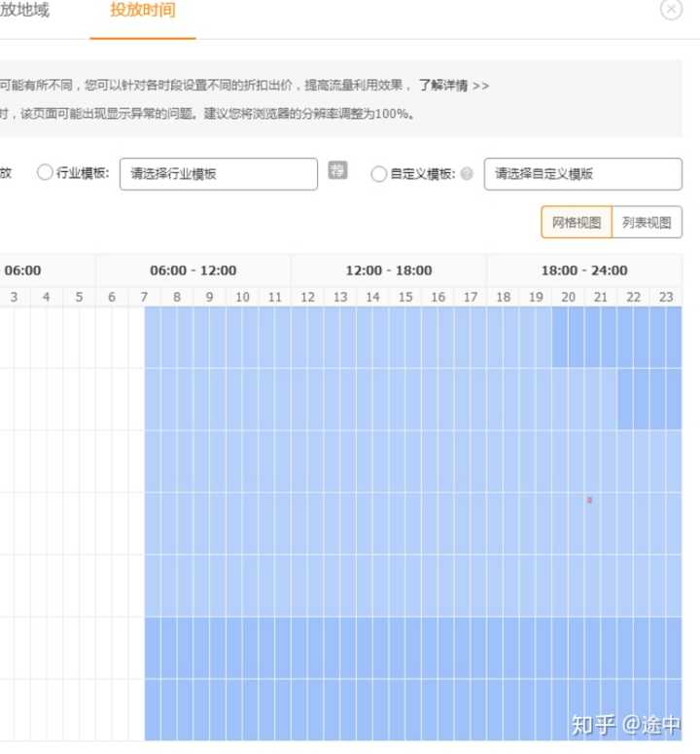Click the small red marker in the grid
This screenshot has height=754, width=700.
tap(589, 500)
